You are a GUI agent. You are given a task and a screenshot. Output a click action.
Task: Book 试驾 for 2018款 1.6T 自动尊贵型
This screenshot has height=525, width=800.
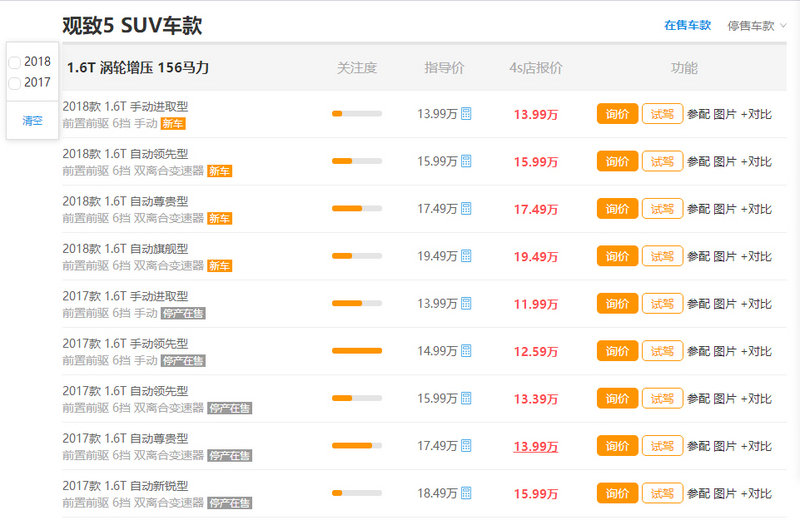tap(662, 209)
